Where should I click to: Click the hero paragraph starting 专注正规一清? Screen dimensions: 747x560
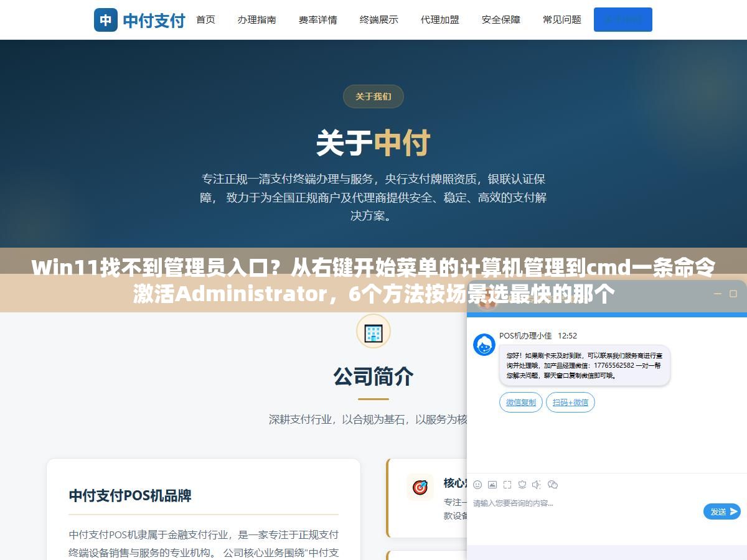[374, 197]
